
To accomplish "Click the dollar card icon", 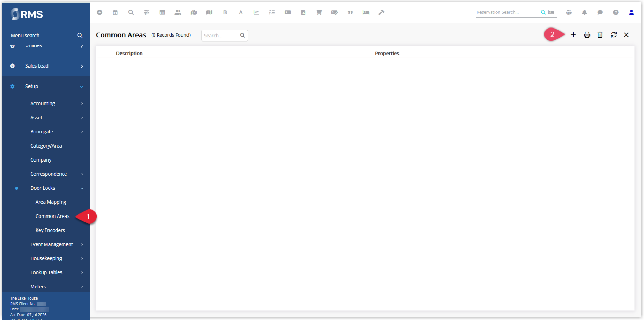I will [288, 12].
